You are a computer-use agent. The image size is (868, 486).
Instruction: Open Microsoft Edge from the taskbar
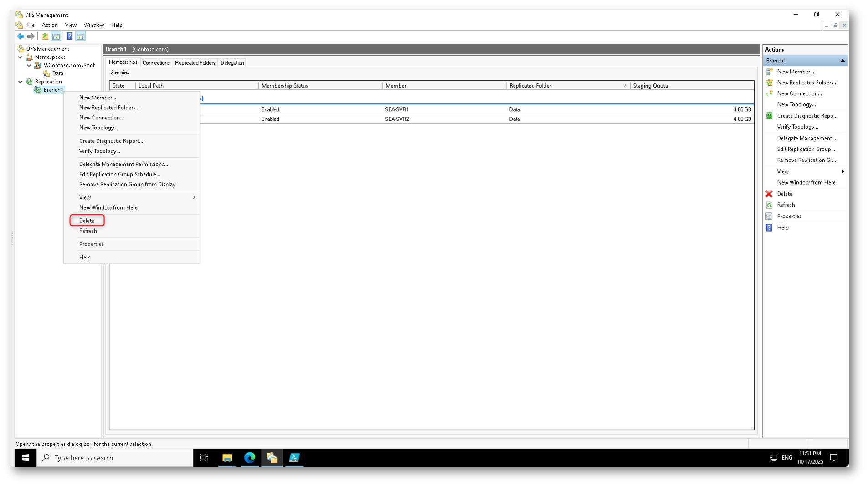pos(249,458)
